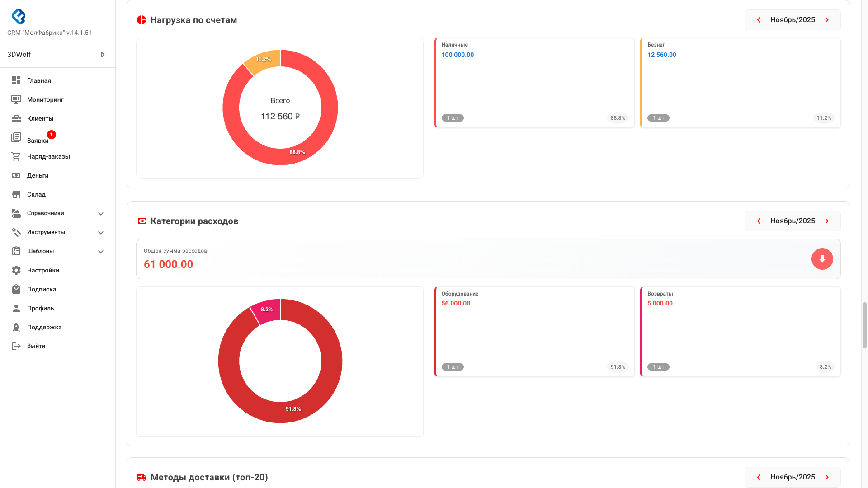
Task: Open Заявки list icon with badge
Action: click(16, 137)
